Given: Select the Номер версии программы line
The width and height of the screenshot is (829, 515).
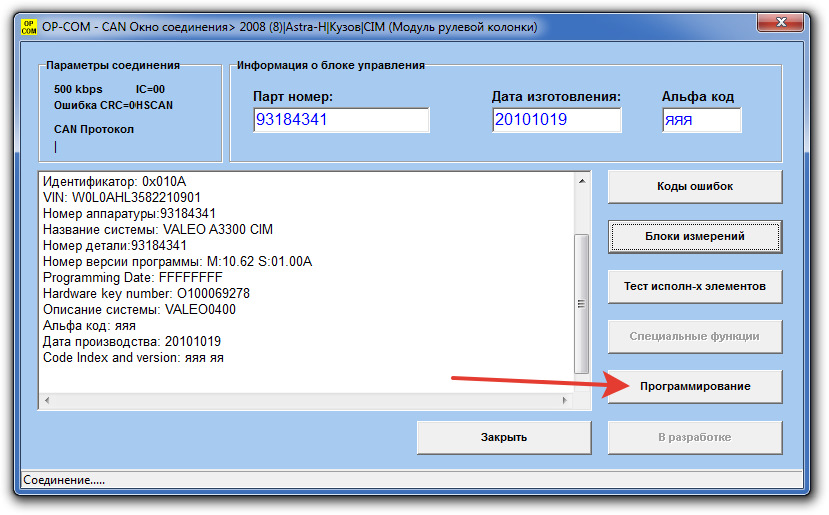Looking at the screenshot, I should coord(177,262).
